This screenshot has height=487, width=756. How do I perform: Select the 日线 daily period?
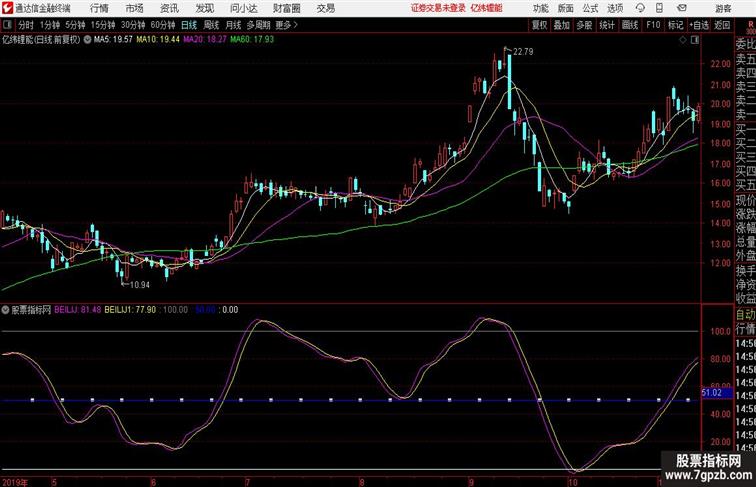tap(189, 25)
